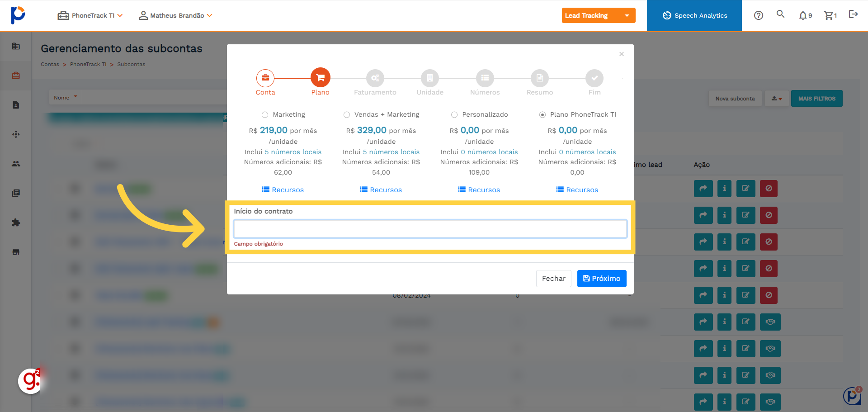Open the puzzle plugin icon in sidebar
The height and width of the screenshot is (412, 868).
point(16,223)
